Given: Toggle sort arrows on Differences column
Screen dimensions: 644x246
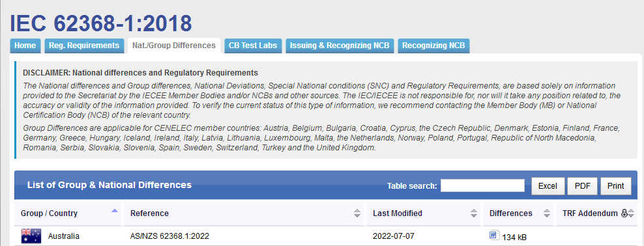Looking at the screenshot, I should 547,213.
